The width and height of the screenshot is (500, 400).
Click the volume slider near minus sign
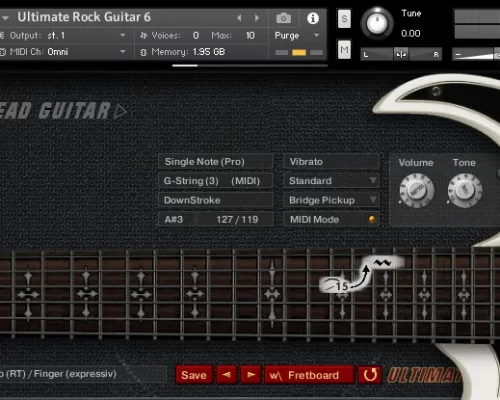point(475,54)
